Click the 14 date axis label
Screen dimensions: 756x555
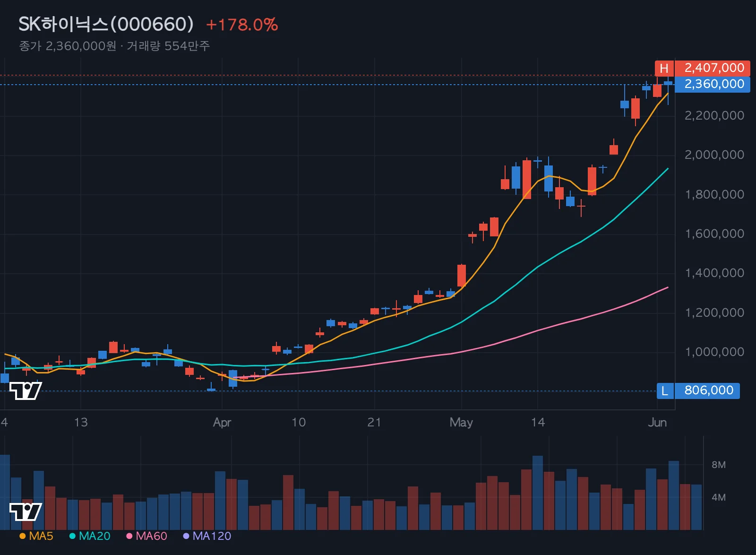pos(538,423)
